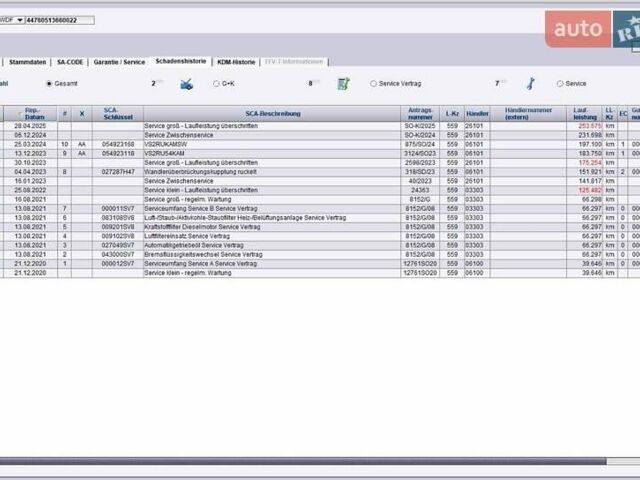
Task: Sort by the Rep.-Datum column header
Action: (x=34, y=114)
